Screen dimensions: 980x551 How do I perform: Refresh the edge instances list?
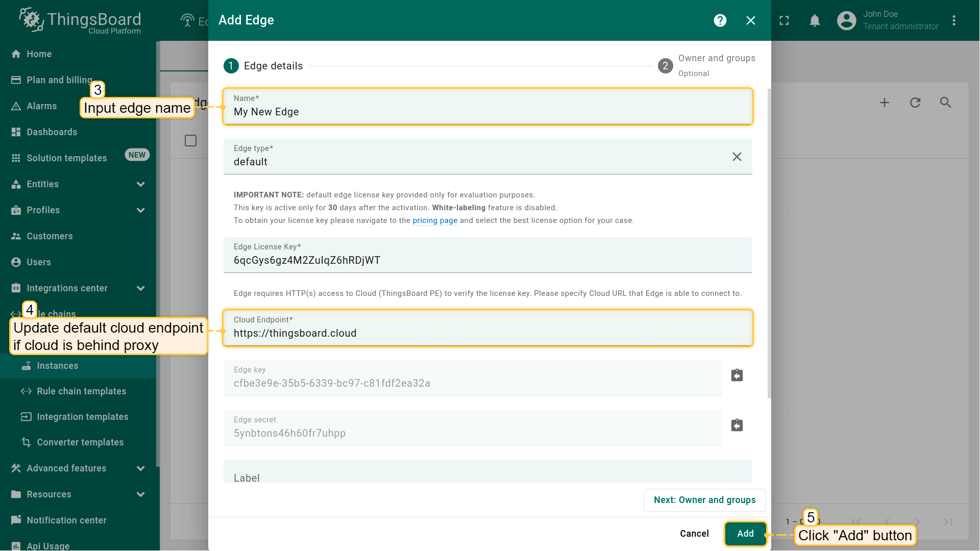[x=915, y=103]
